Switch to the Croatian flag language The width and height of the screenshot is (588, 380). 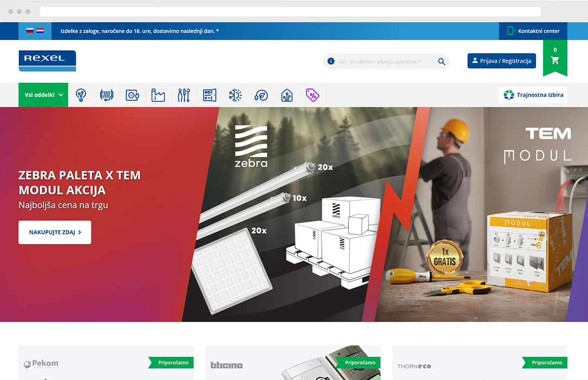point(40,31)
